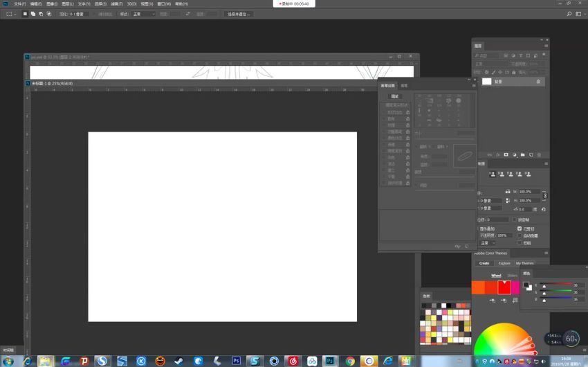The width and height of the screenshot is (588, 367).
Task: Open the layer blend mode dropdown in Layers
Action: (x=489, y=64)
